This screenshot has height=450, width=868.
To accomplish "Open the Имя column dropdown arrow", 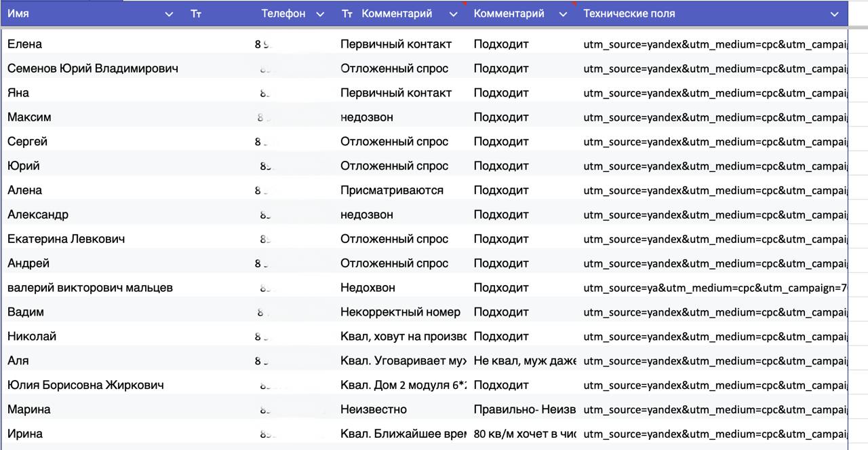I will (169, 14).
